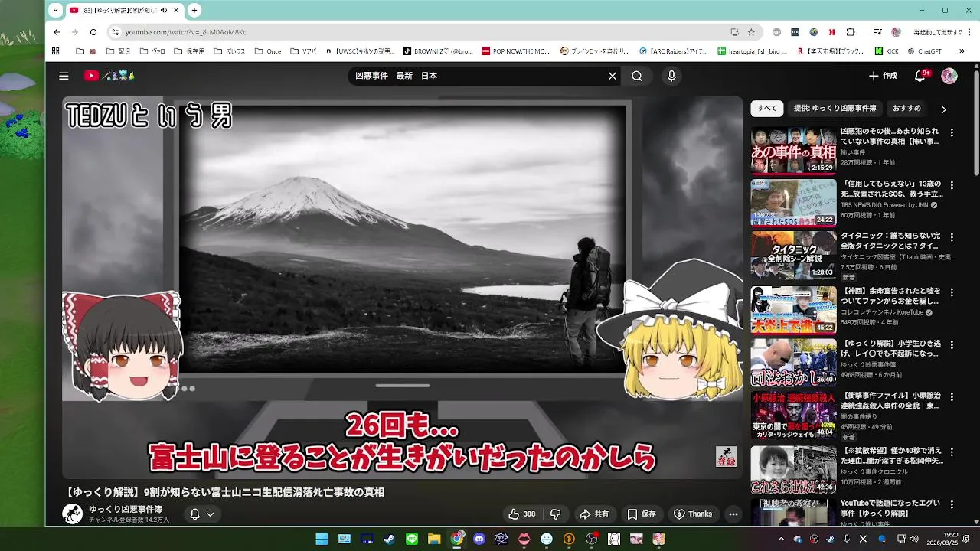The width and height of the screenshot is (980, 551).
Task: Go back in the browser
Action: [x=57, y=32]
